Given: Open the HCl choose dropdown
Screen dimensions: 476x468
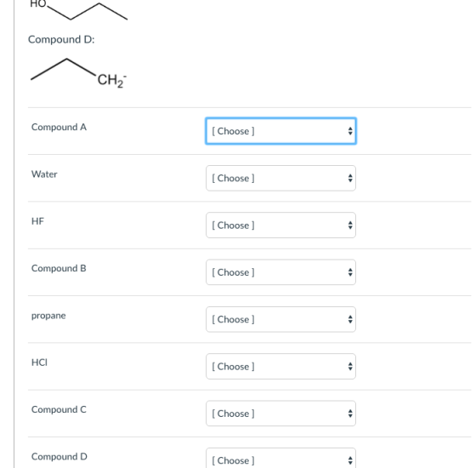Looking at the screenshot, I should click(x=280, y=367).
